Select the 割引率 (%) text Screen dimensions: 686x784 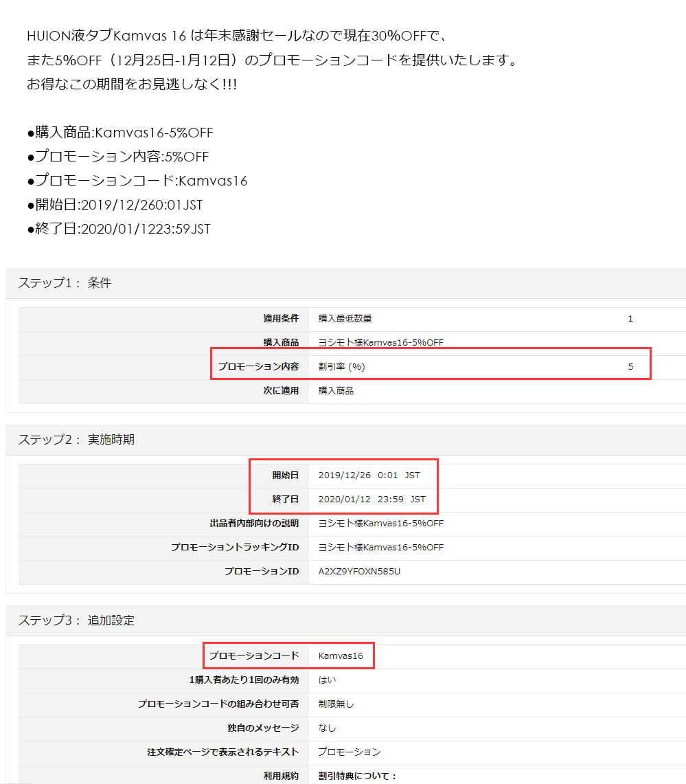pyautogui.click(x=342, y=366)
